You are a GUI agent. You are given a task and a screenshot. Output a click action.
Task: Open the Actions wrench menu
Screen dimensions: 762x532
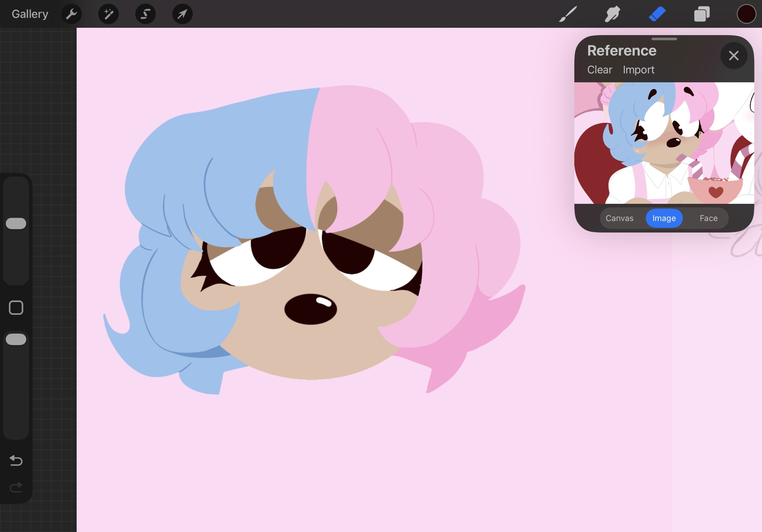[x=71, y=14]
